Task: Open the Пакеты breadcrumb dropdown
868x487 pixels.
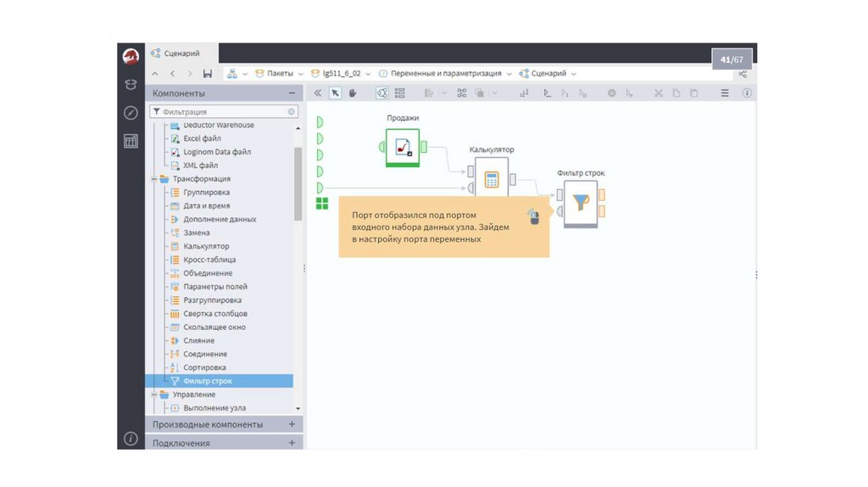Action: 279,74
